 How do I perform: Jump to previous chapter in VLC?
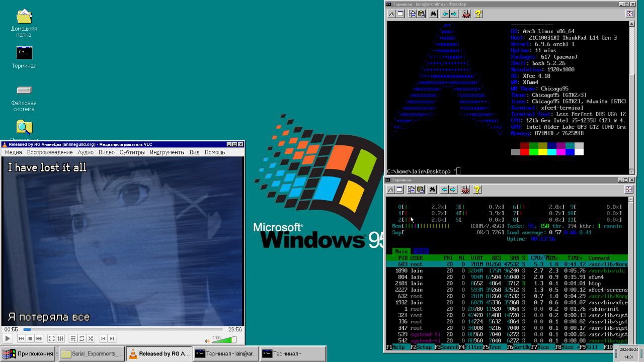click(x=103, y=339)
